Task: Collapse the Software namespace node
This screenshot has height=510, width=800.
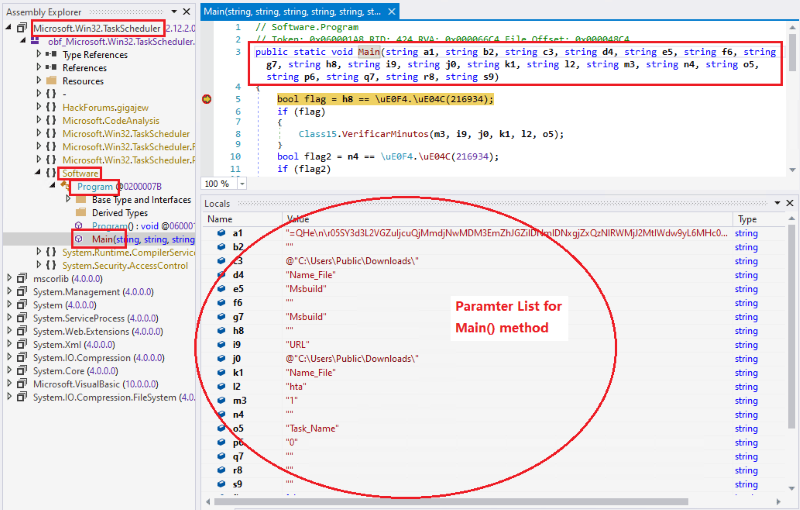Action: (x=36, y=174)
